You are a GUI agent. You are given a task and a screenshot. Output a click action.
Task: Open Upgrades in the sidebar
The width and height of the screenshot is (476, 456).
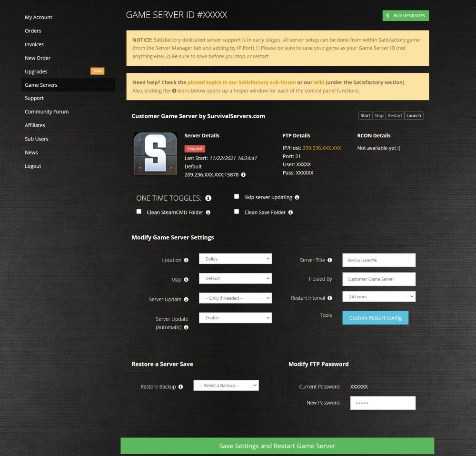click(36, 71)
